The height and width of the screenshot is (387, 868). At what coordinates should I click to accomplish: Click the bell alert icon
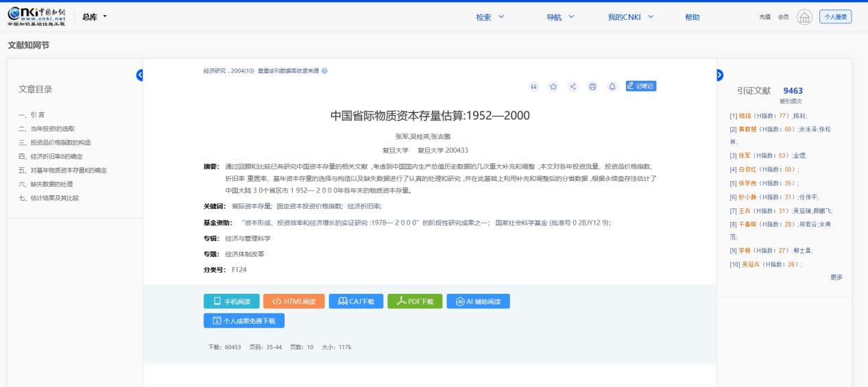[x=612, y=86]
